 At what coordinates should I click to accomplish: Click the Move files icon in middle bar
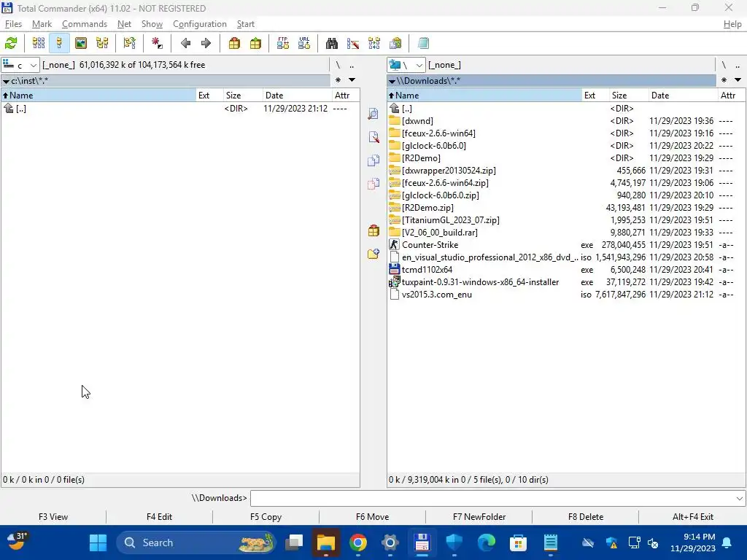[x=373, y=184]
